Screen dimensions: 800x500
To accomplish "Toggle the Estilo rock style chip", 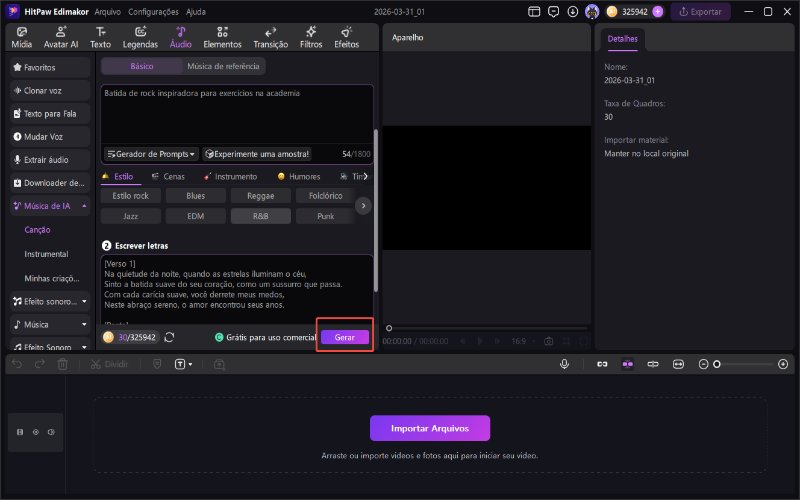I will (x=136, y=196).
